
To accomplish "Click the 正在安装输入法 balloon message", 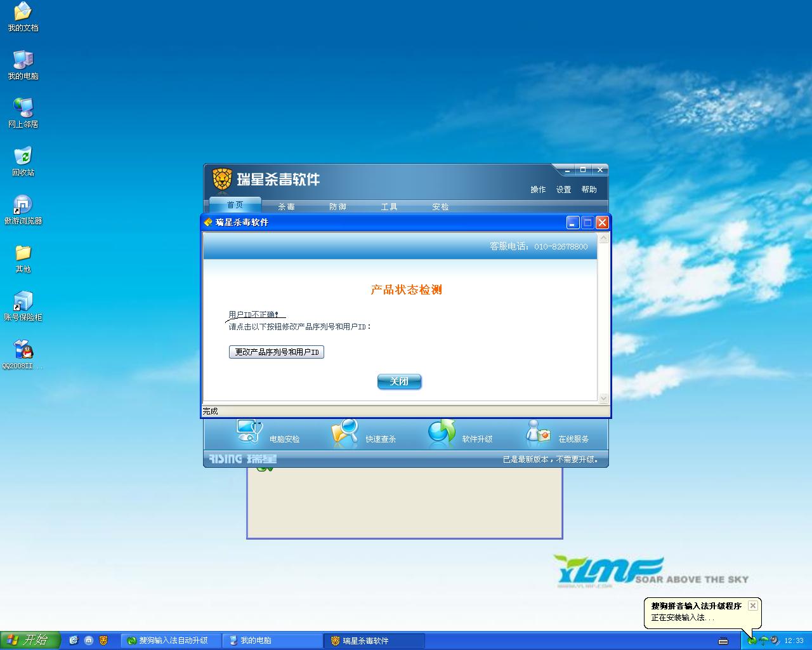I will click(683, 618).
